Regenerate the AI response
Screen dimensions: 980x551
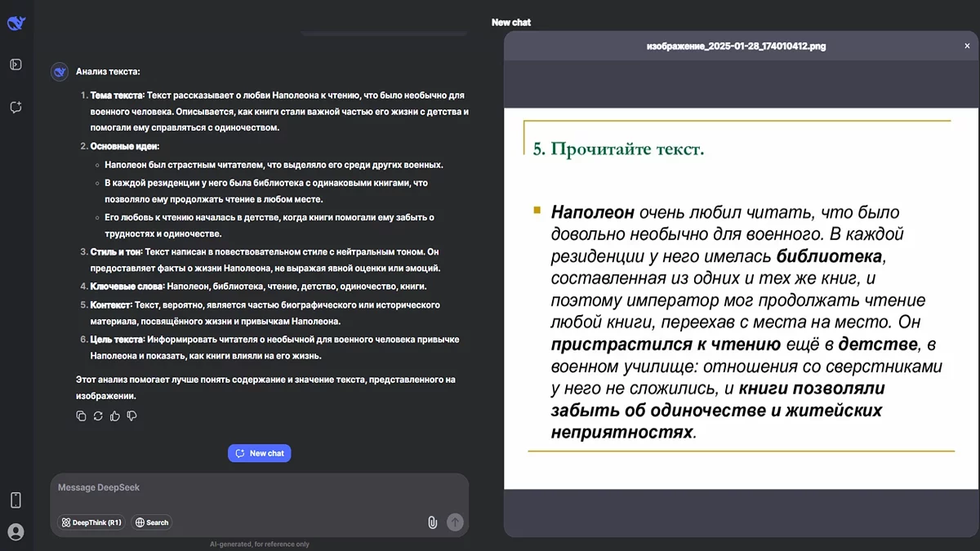98,416
